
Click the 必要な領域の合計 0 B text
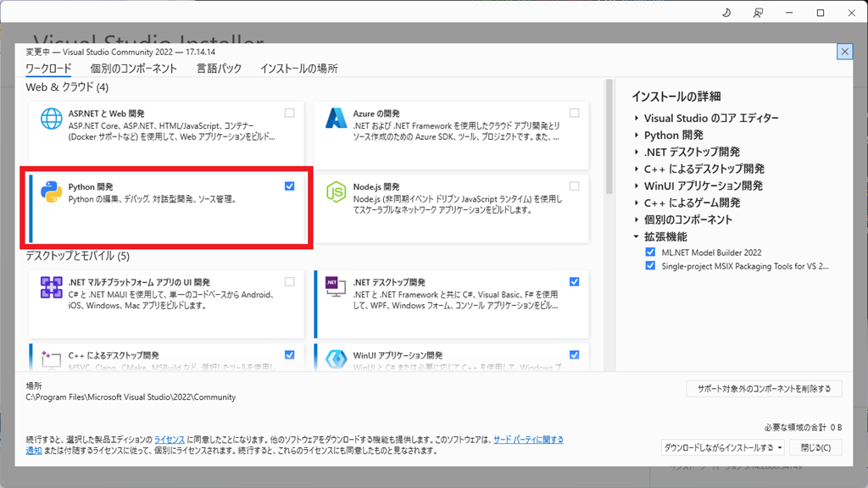coord(804,428)
